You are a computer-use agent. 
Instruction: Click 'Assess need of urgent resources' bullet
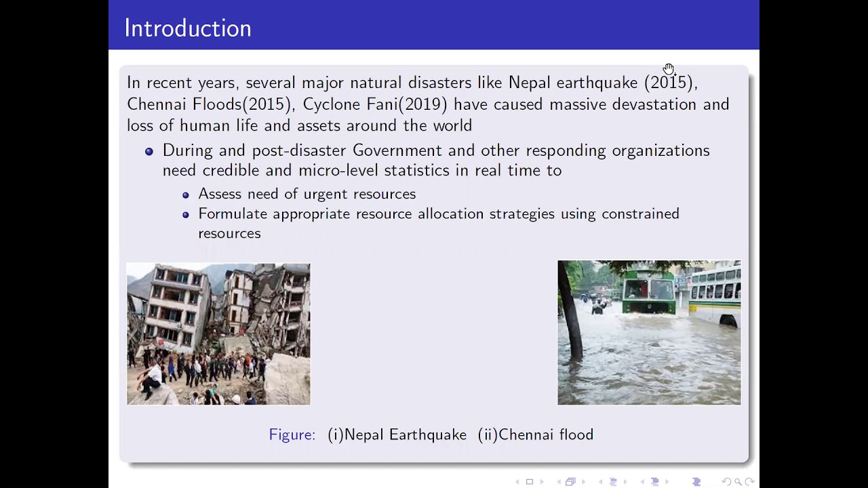[307, 194]
